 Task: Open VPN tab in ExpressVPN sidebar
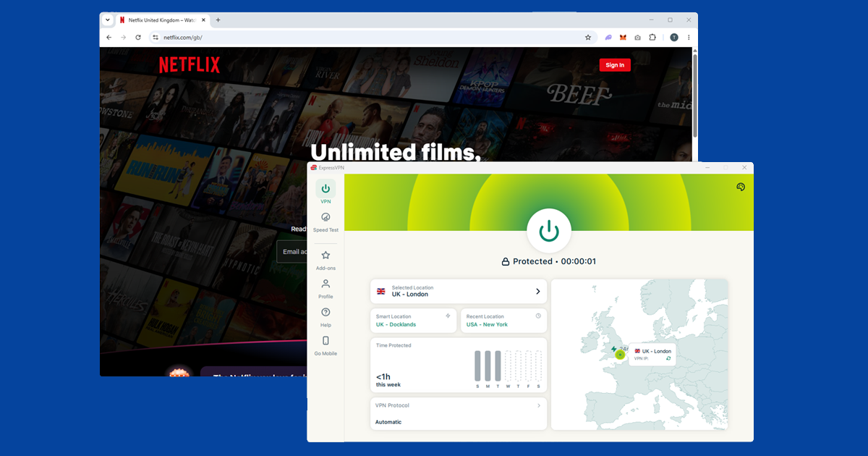tap(325, 192)
